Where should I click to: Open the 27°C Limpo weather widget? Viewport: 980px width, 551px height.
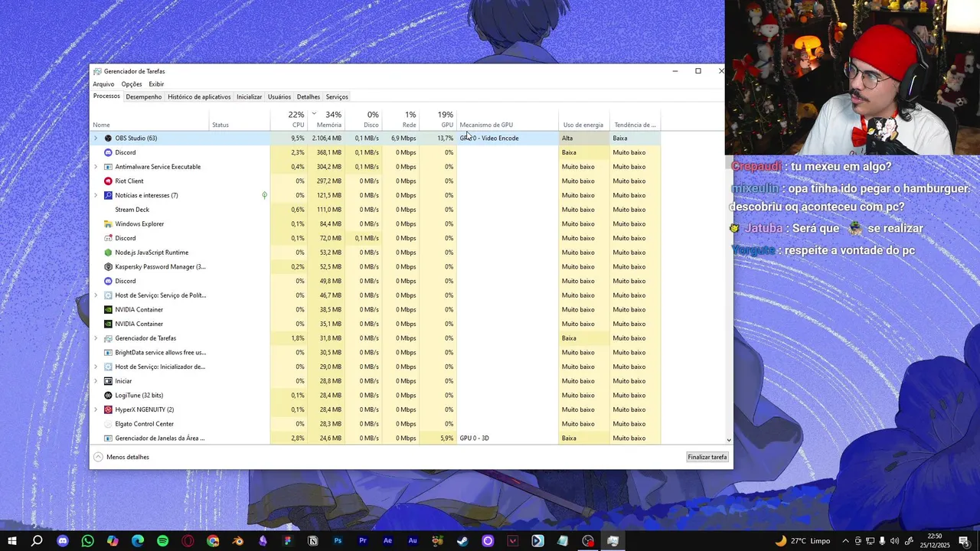(x=802, y=541)
